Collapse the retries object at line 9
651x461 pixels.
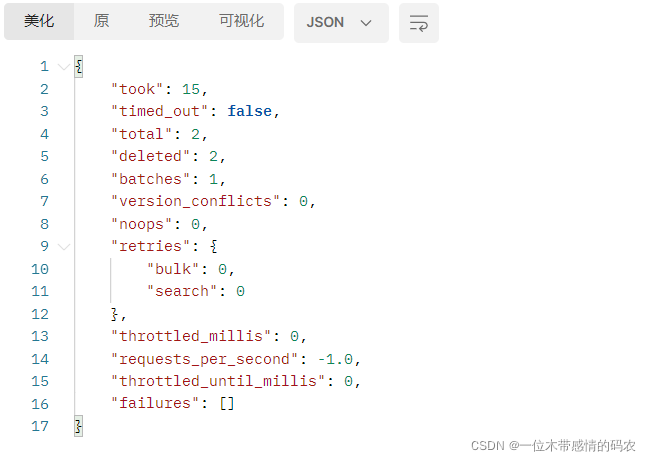pos(64,246)
